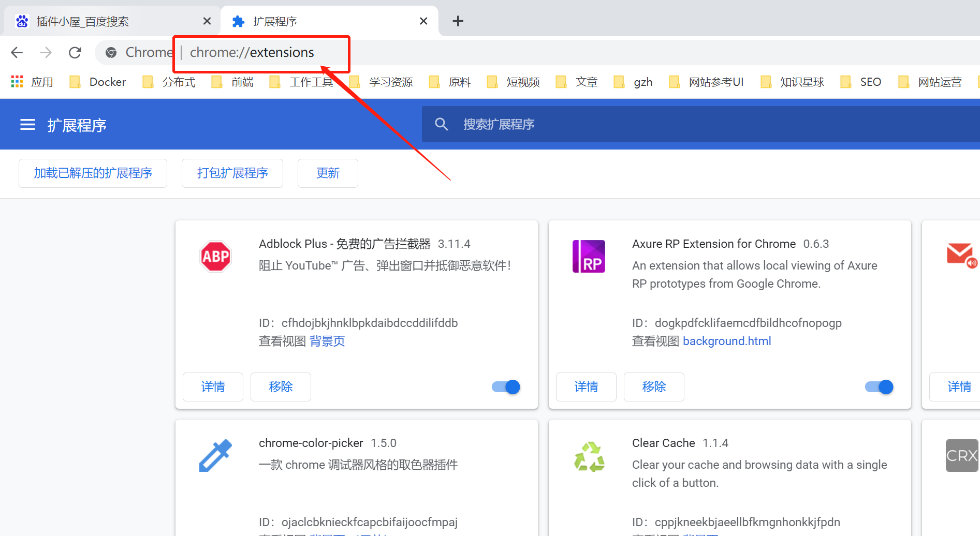Open the 应用 apps grid shortcut
980x536 pixels.
coord(32,82)
